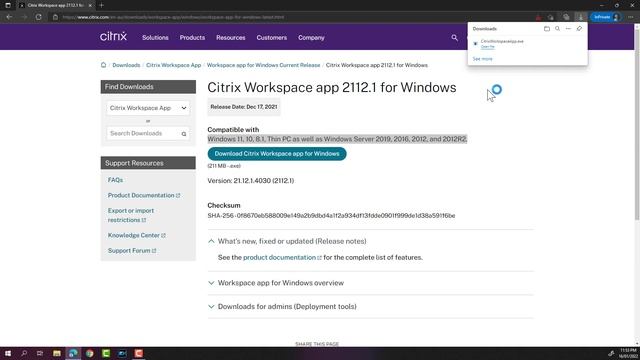640x360 pixels.
Task: View site information lock icon
Action: pyautogui.click(x=55, y=17)
